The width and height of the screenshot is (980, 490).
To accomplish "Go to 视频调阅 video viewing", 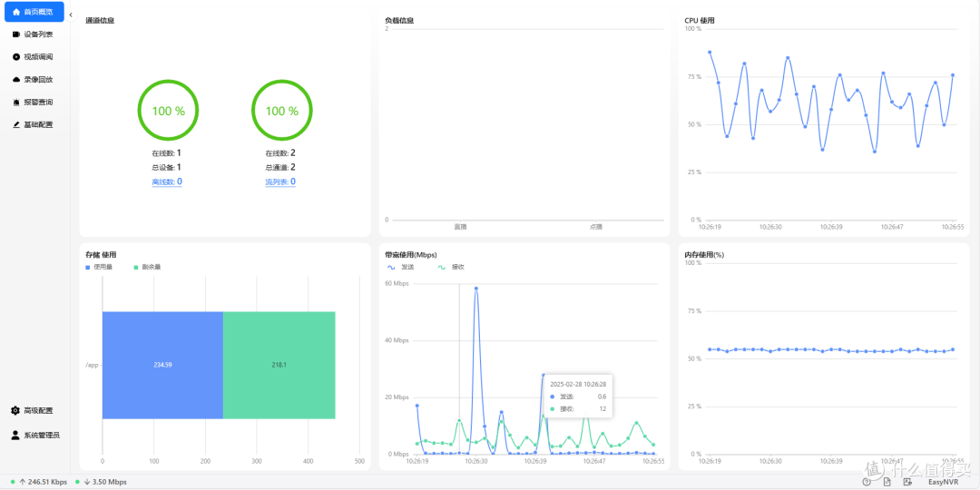I will click(34, 57).
